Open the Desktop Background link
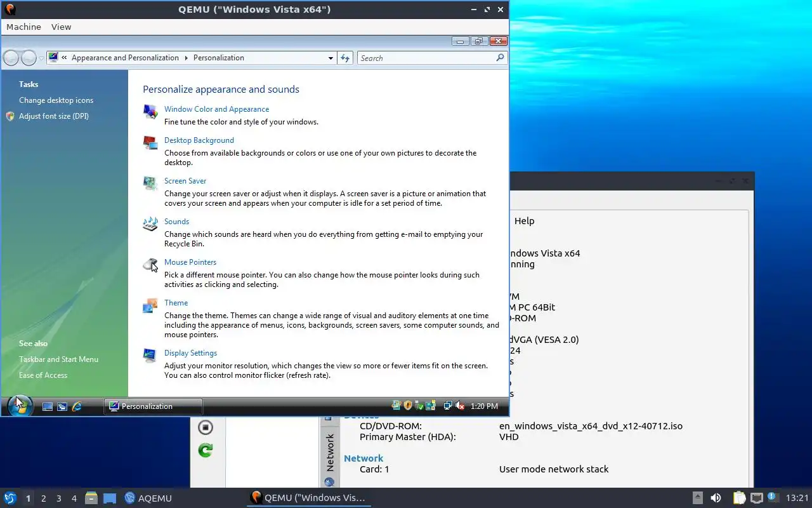This screenshot has width=812, height=508. pyautogui.click(x=199, y=140)
